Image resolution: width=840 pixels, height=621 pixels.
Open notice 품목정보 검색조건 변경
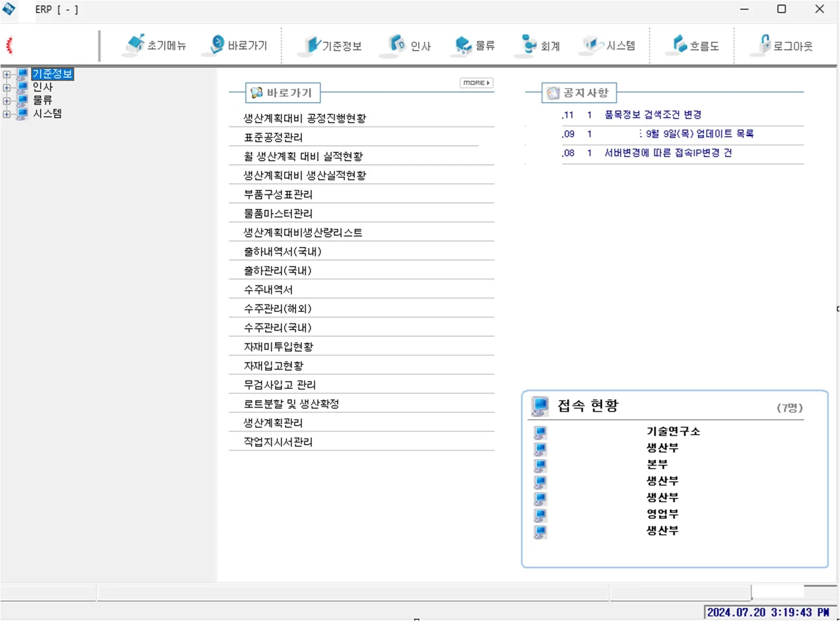point(653,115)
